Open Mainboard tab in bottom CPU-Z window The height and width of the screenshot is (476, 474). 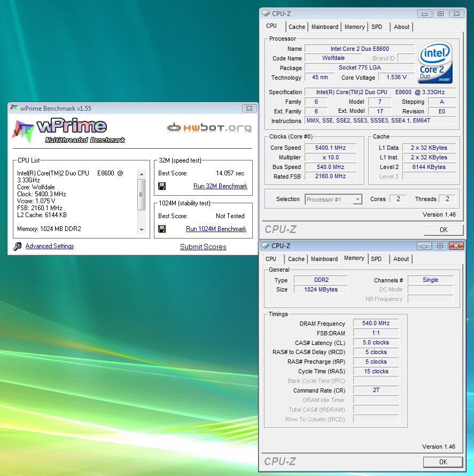click(324, 259)
